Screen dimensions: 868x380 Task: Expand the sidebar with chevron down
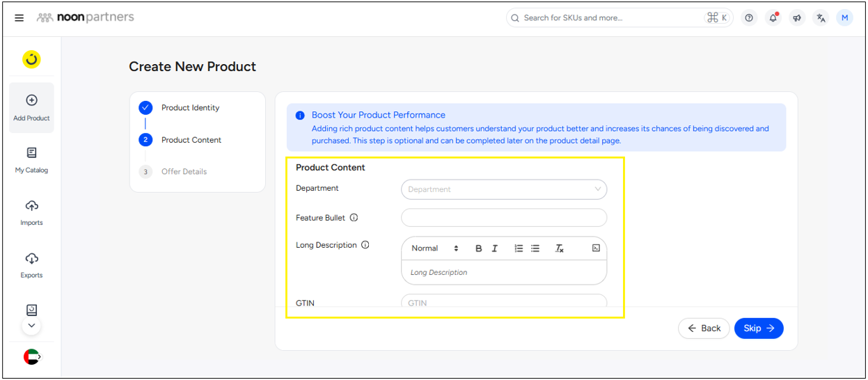click(31, 325)
